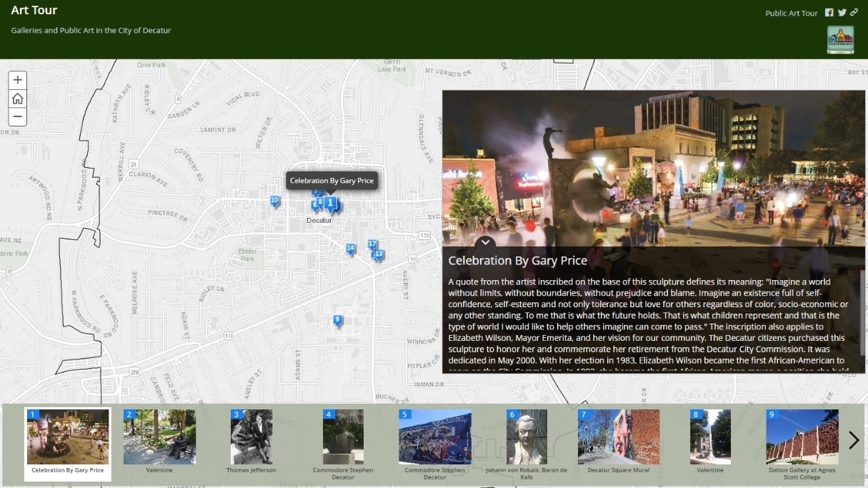
Task: Open the Public Art Tour link
Action: [x=791, y=14]
